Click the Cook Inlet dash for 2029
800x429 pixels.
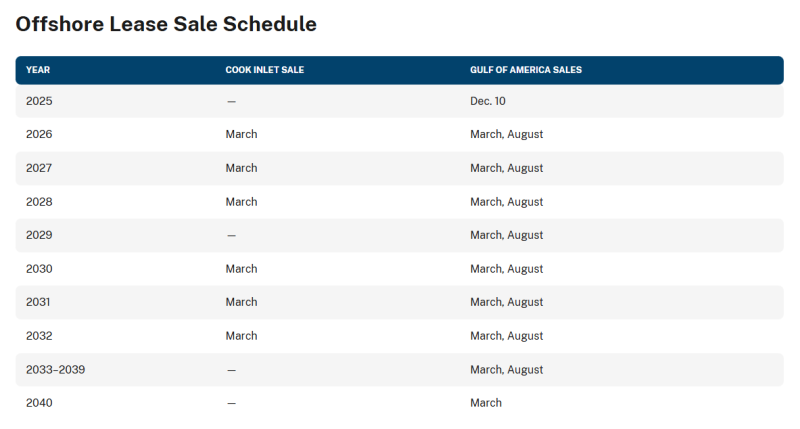click(231, 235)
